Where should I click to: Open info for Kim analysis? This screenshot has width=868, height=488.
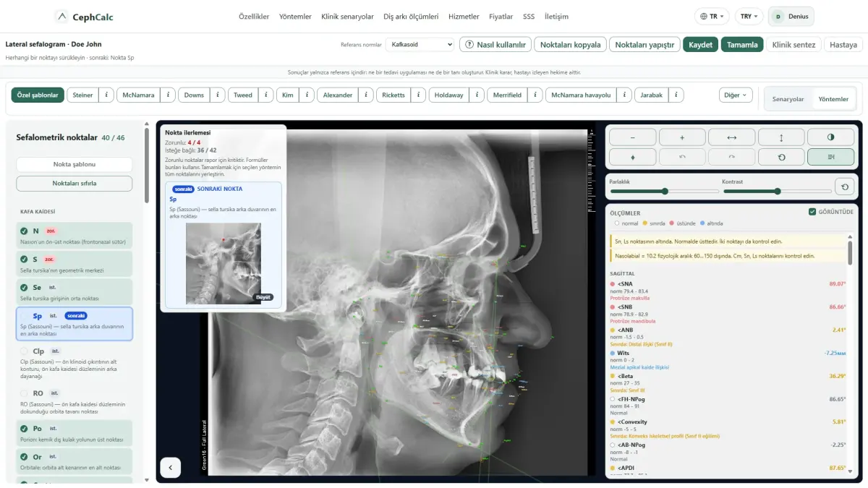pyautogui.click(x=307, y=95)
